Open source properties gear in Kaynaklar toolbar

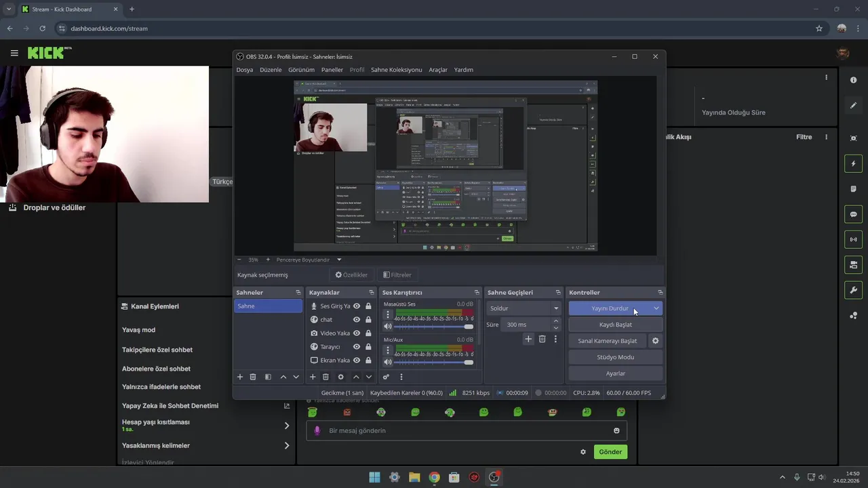(x=340, y=377)
